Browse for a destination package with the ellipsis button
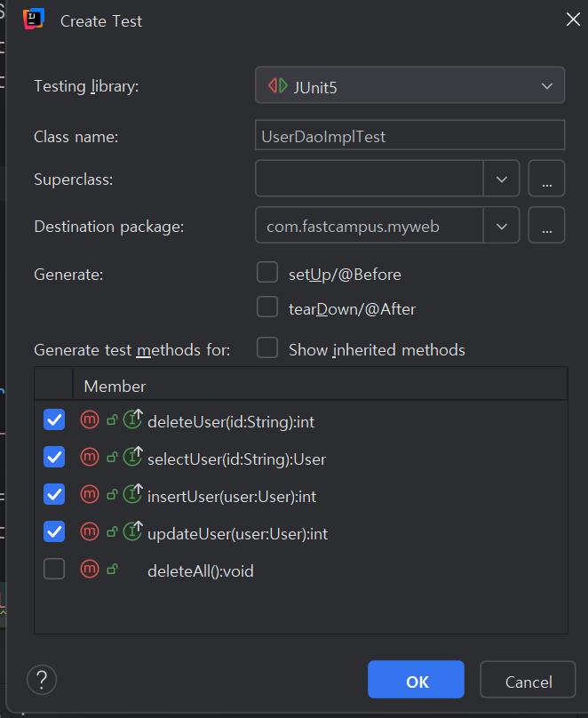The image size is (588, 718). (547, 226)
